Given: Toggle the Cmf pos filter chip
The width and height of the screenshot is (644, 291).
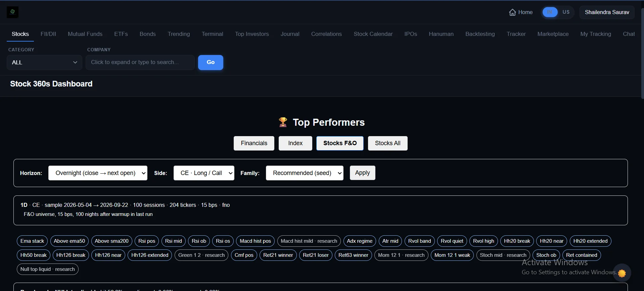Looking at the screenshot, I should (244, 255).
